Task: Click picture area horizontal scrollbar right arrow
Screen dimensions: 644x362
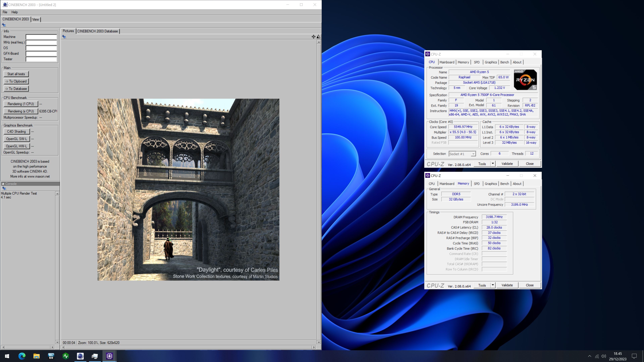Action: click(314, 347)
